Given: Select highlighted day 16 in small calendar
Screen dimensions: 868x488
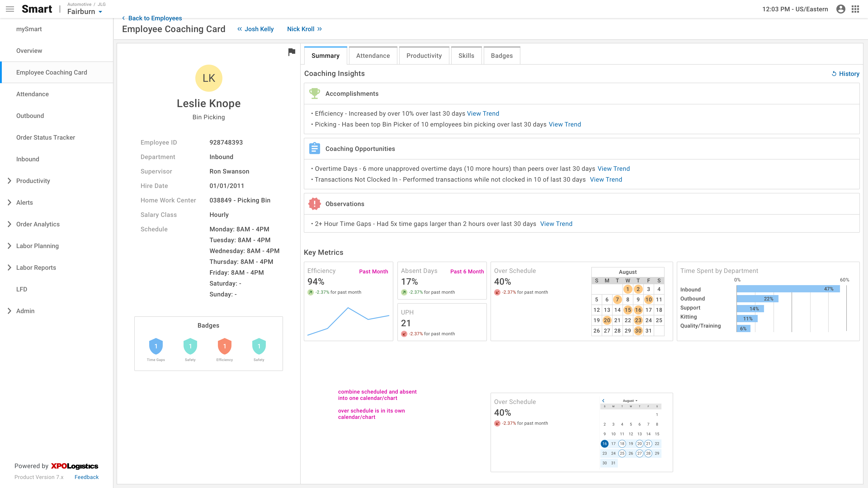Looking at the screenshot, I should pos(604,443).
